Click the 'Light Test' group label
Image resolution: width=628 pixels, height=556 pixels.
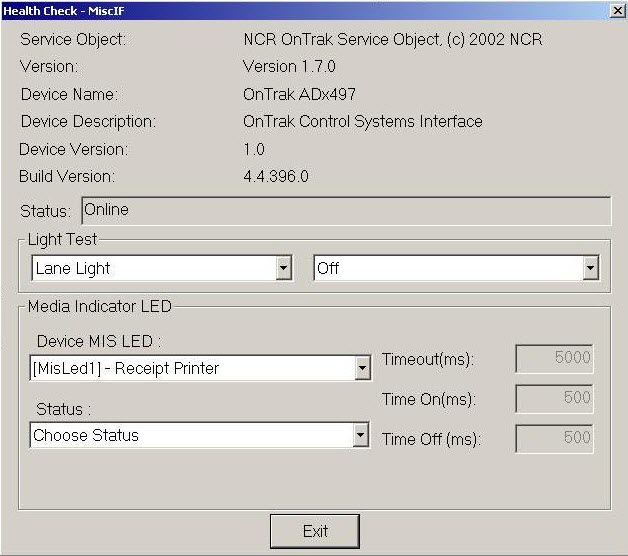62,240
